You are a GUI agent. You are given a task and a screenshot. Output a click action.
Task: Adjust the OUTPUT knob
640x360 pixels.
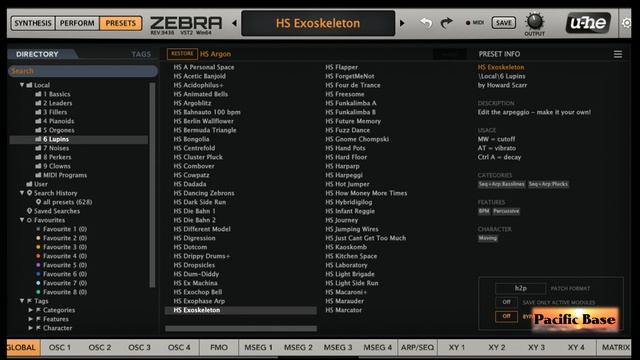[x=535, y=21]
